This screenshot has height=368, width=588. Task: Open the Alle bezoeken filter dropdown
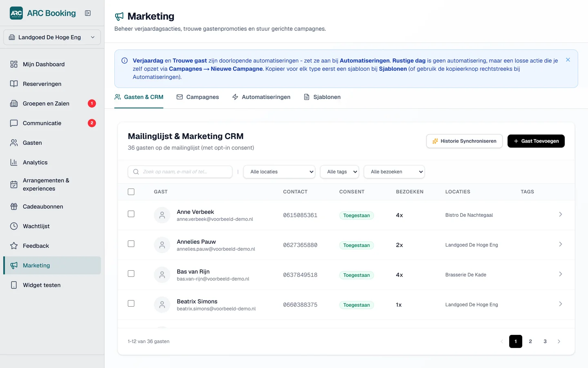pos(394,172)
